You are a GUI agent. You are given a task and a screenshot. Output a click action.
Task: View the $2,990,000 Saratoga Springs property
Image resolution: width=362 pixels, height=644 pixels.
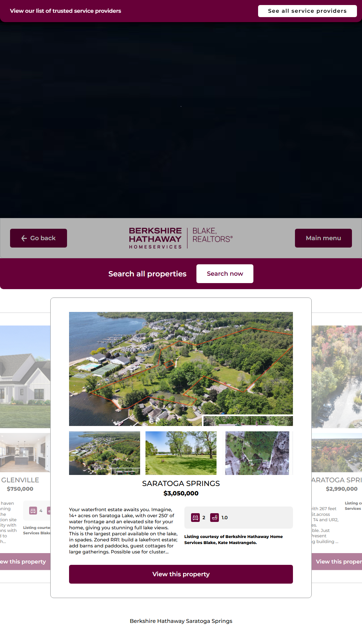(337, 561)
